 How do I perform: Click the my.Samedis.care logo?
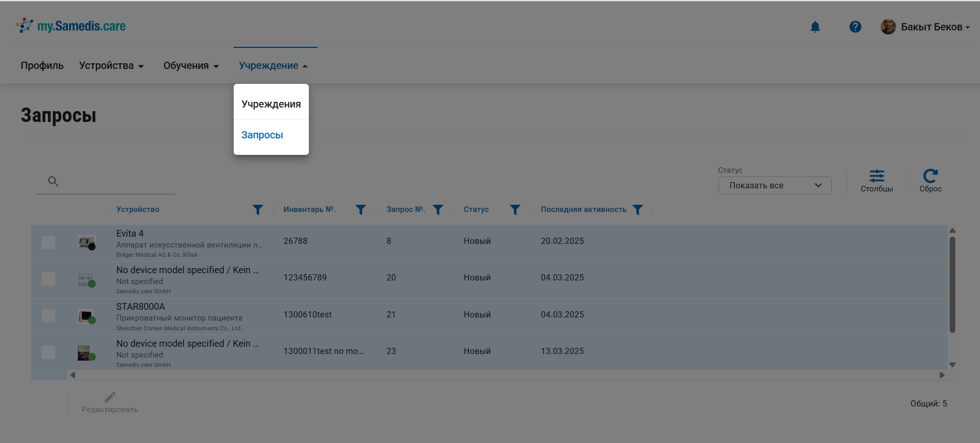click(x=71, y=26)
